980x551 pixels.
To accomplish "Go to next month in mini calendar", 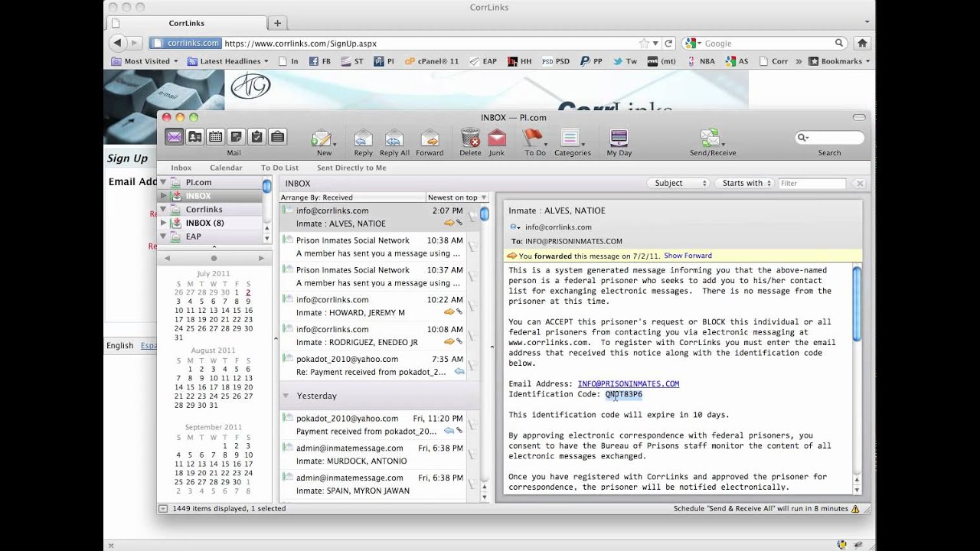I will tap(261, 259).
